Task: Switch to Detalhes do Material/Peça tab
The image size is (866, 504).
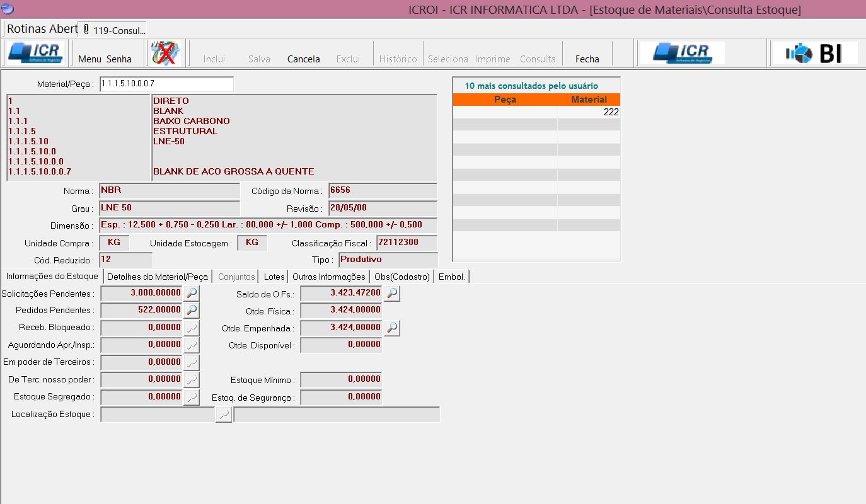Action: 158,277
